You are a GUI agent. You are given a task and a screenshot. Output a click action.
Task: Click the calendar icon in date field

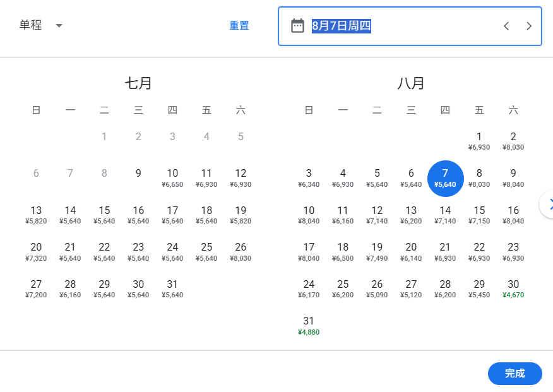297,26
